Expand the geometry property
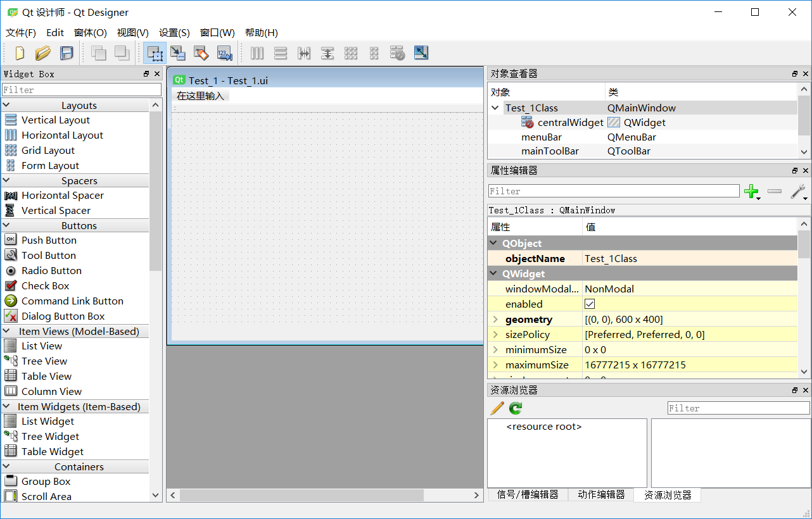Image resolution: width=812 pixels, height=519 pixels. click(495, 319)
